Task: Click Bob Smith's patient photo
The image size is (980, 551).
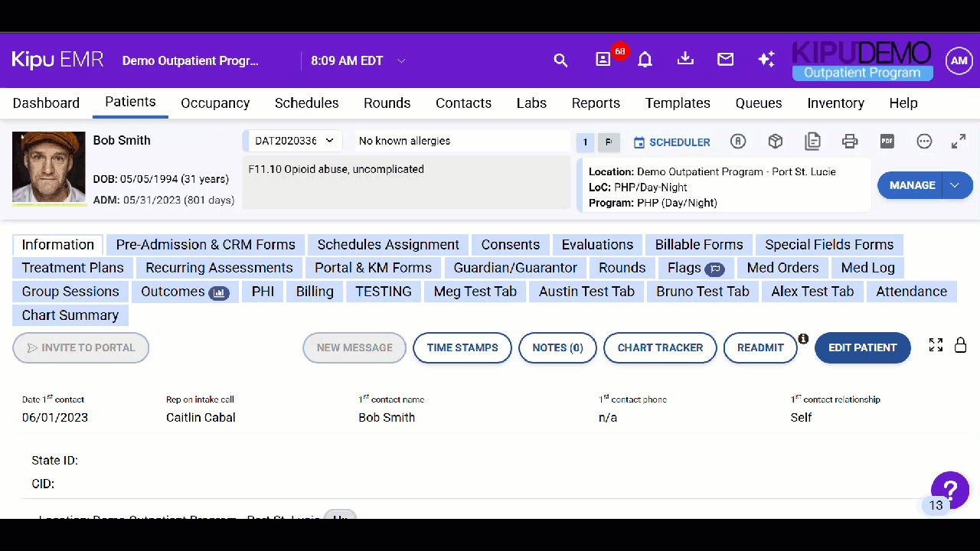Action: coord(49,168)
